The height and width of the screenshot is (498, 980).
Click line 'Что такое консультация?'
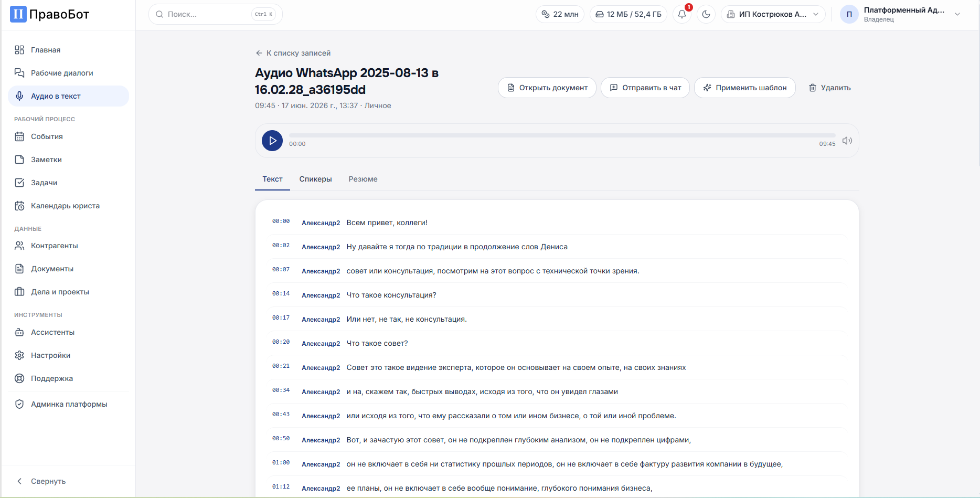point(391,295)
